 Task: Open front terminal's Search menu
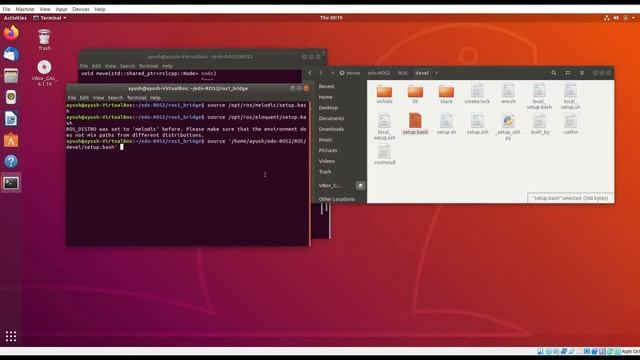(115, 98)
